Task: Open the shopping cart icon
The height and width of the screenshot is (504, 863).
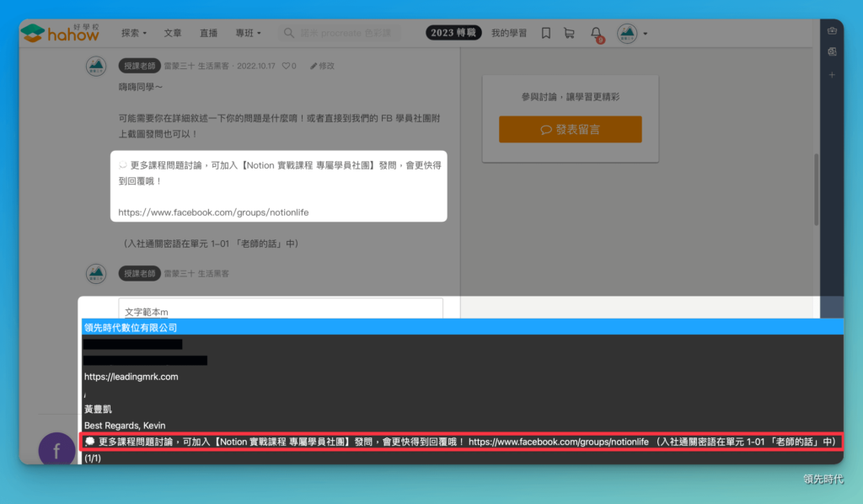Action: 569,33
